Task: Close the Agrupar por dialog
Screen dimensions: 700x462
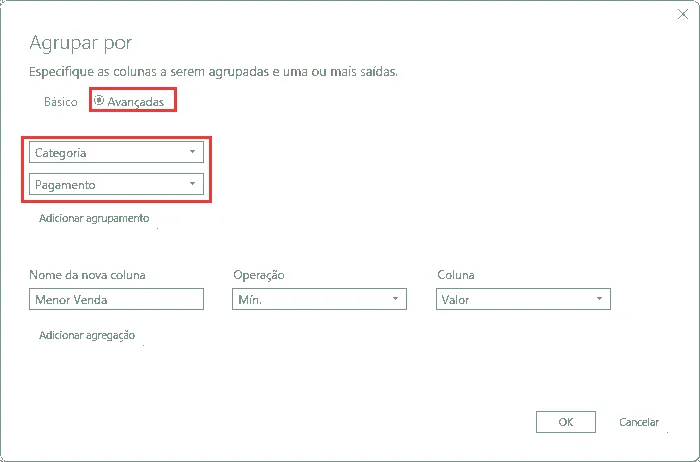Action: pyautogui.click(x=682, y=14)
